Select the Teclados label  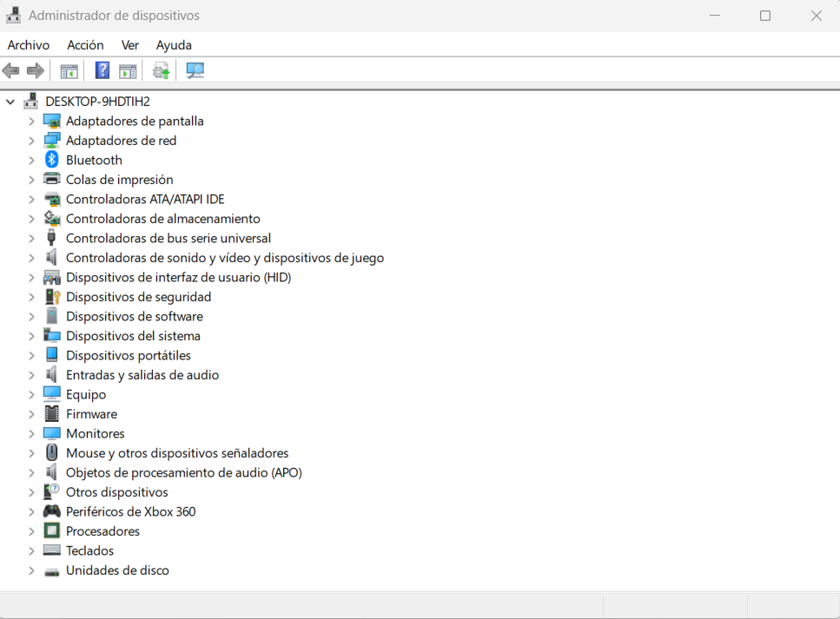click(90, 550)
